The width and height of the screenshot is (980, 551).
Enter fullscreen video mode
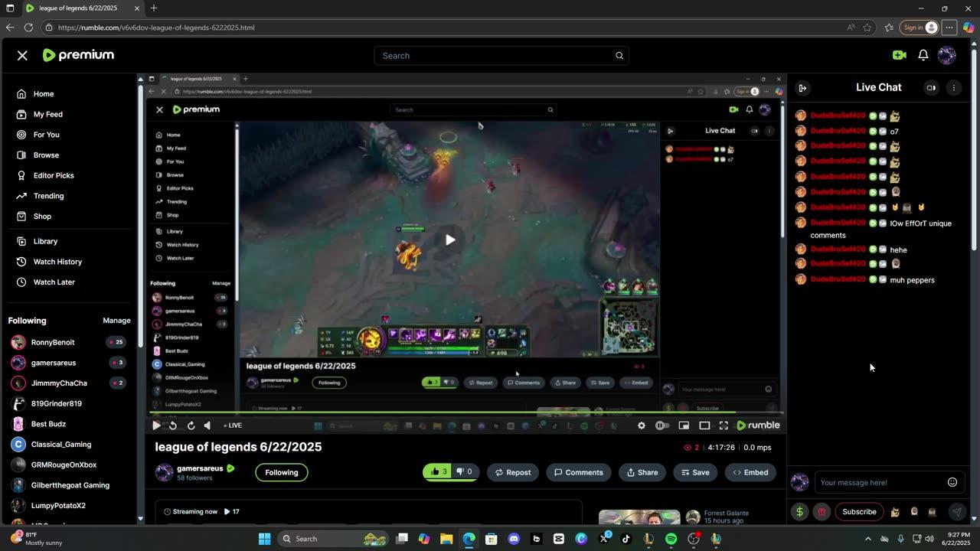[x=724, y=425]
